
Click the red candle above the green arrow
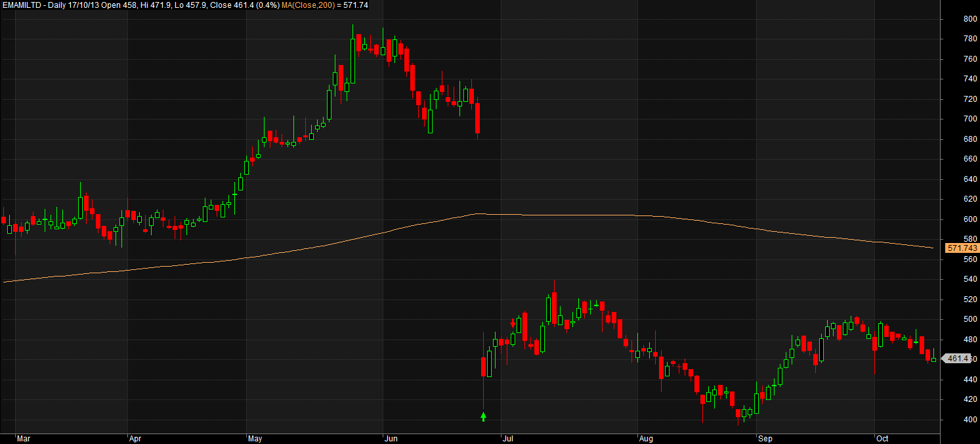click(484, 366)
